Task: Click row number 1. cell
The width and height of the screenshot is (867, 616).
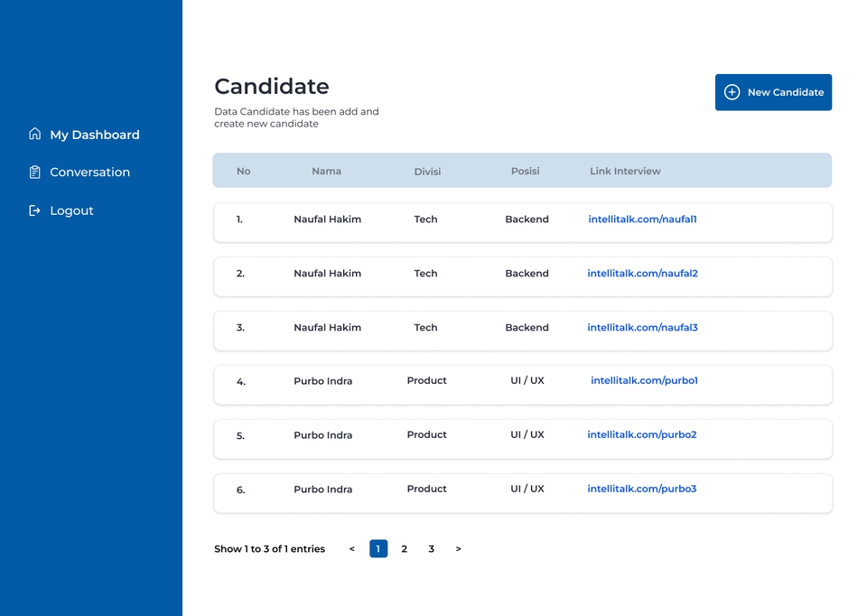Action: coord(239,219)
